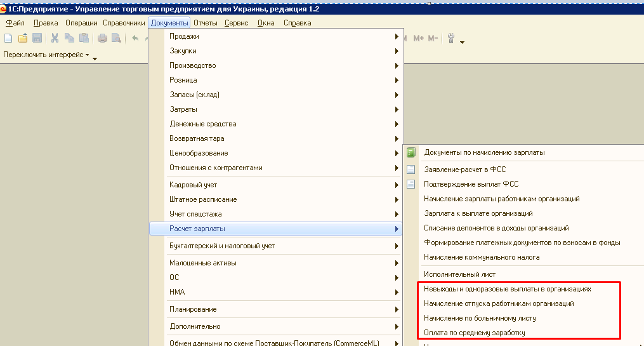Expand the Возвратная тара submenu
Screen dimensions: 644x346
coord(276,138)
